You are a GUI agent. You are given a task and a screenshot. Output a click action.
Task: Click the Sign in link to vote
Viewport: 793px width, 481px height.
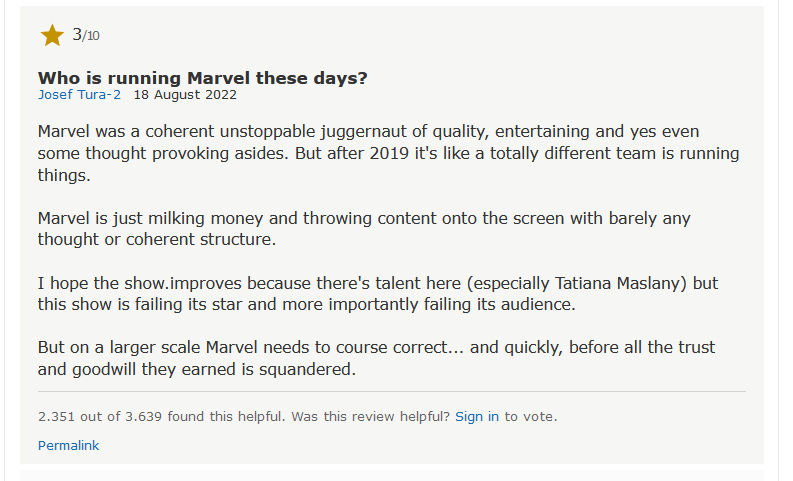coord(477,416)
